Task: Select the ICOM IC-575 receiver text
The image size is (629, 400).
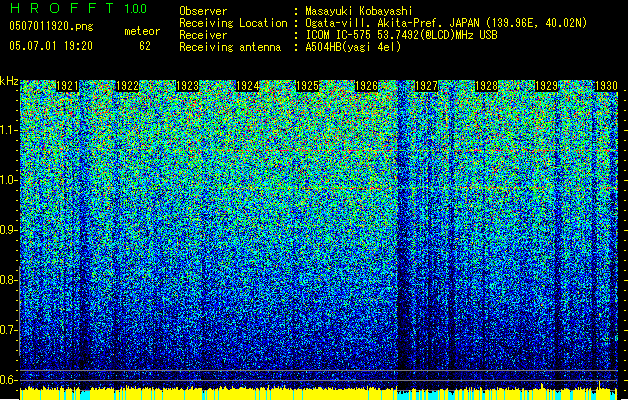Action: pyautogui.click(x=402, y=35)
